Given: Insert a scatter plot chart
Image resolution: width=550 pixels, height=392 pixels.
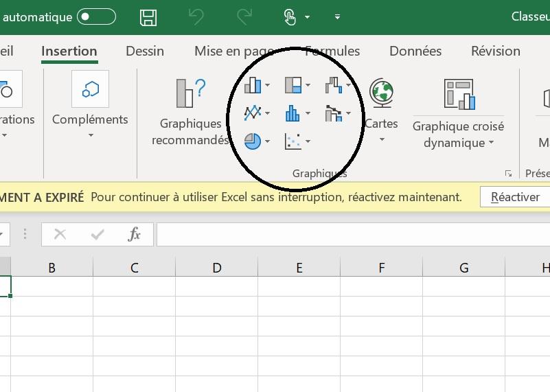Looking at the screenshot, I should (x=293, y=141).
